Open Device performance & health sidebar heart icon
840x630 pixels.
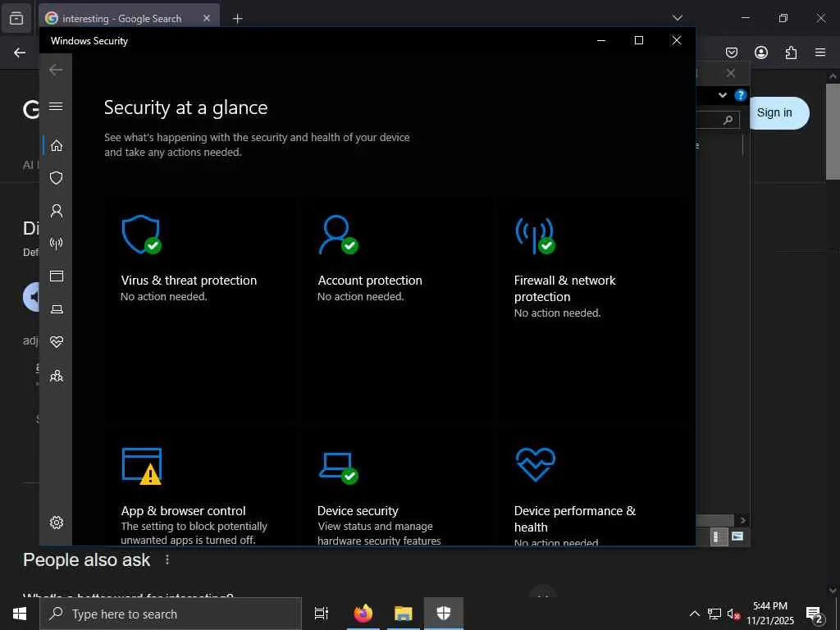tap(57, 342)
